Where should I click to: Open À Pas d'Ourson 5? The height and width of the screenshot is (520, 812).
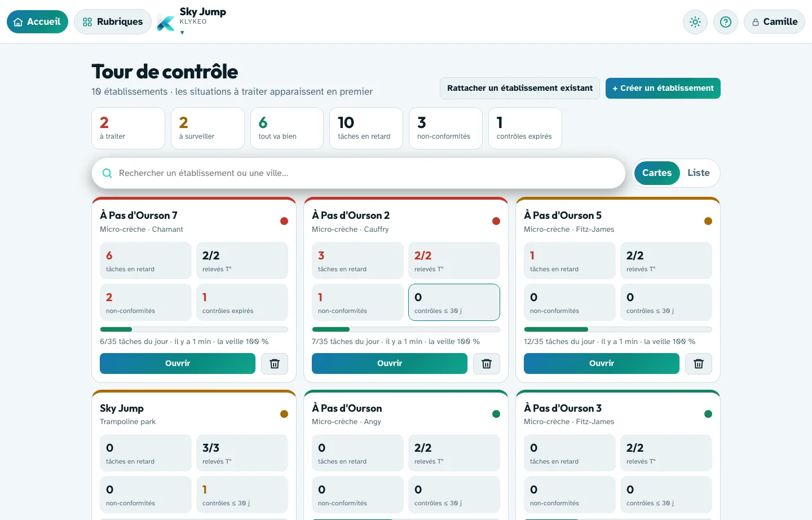[602, 364]
